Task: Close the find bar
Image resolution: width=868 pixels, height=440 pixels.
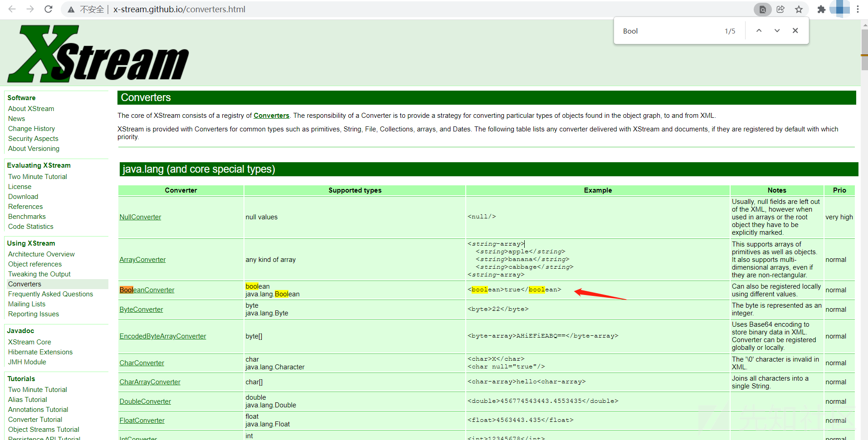Action: click(x=795, y=31)
